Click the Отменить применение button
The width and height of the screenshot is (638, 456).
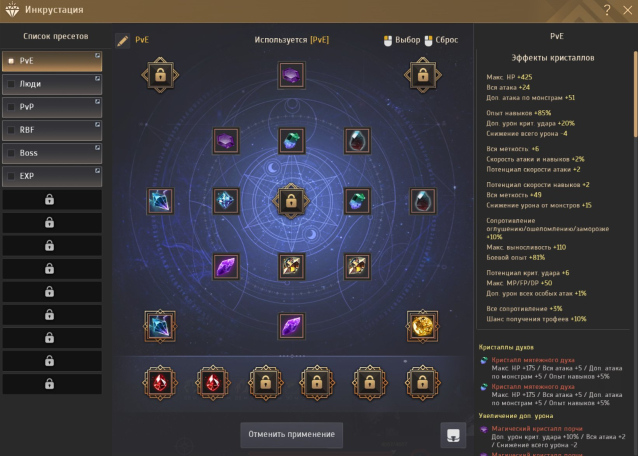[291, 434]
